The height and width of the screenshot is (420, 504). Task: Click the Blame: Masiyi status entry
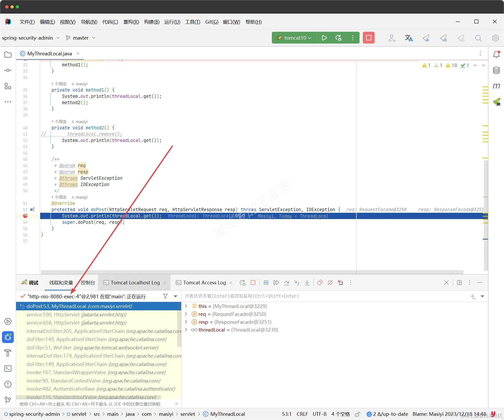pos(449,414)
